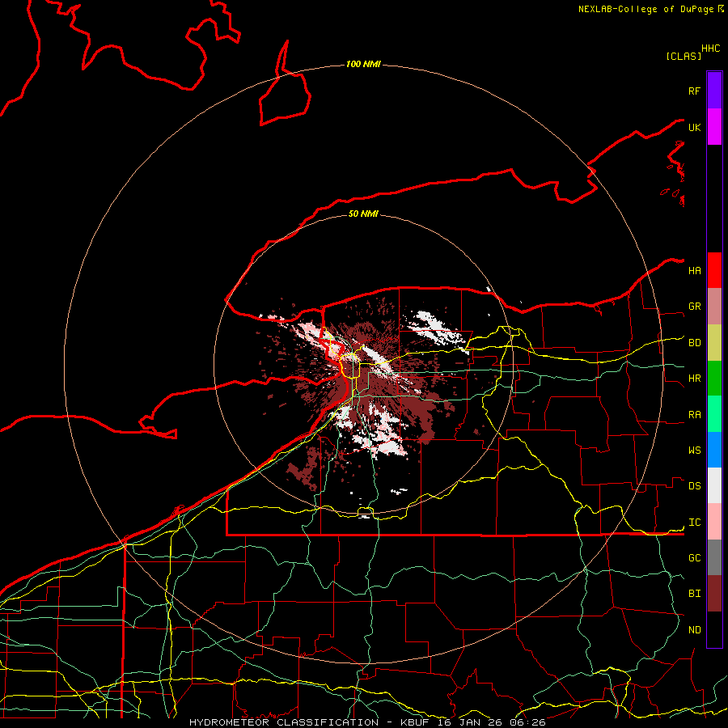Select the GR legend label
The width and height of the screenshot is (728, 728).
(694, 307)
